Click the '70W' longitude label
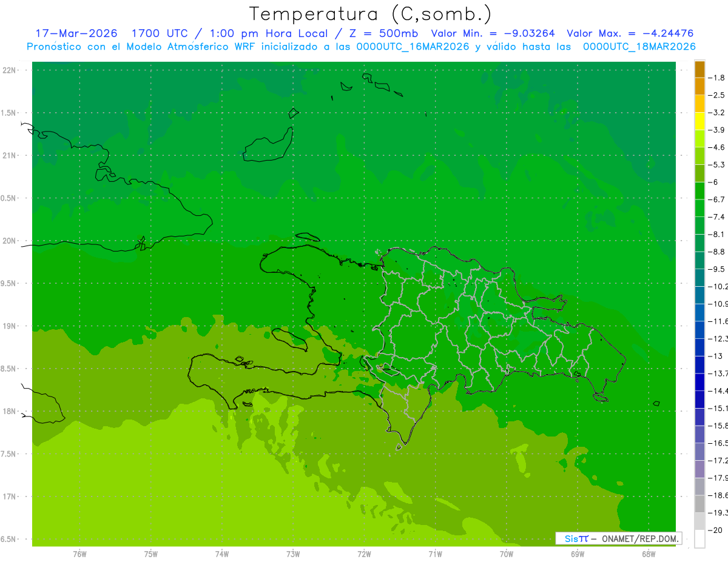The height and width of the screenshot is (562, 728). coord(507,554)
